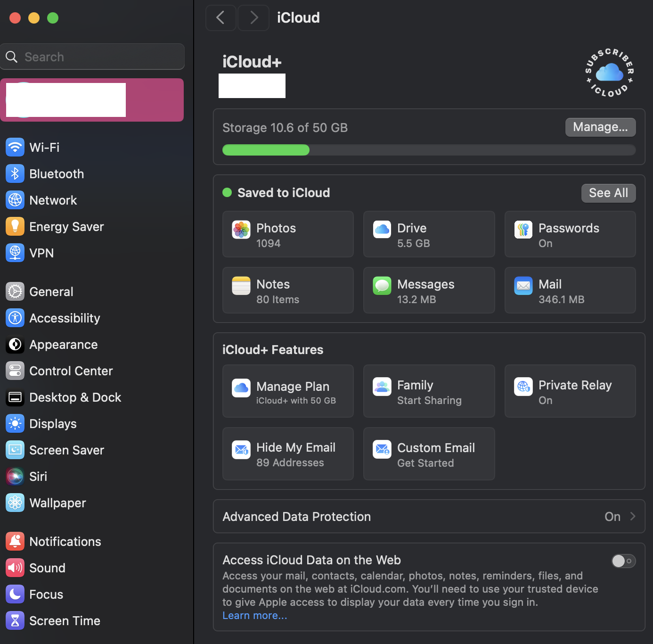Click the Mail envelope icon
Image resolution: width=653 pixels, height=644 pixels.
[523, 286]
